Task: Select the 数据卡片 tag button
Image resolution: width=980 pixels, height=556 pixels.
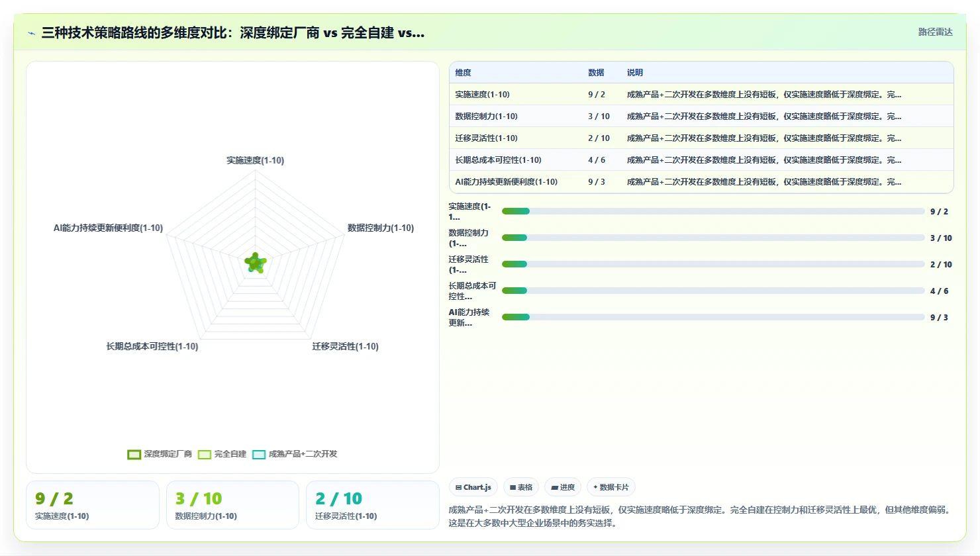Action: pyautogui.click(x=611, y=487)
